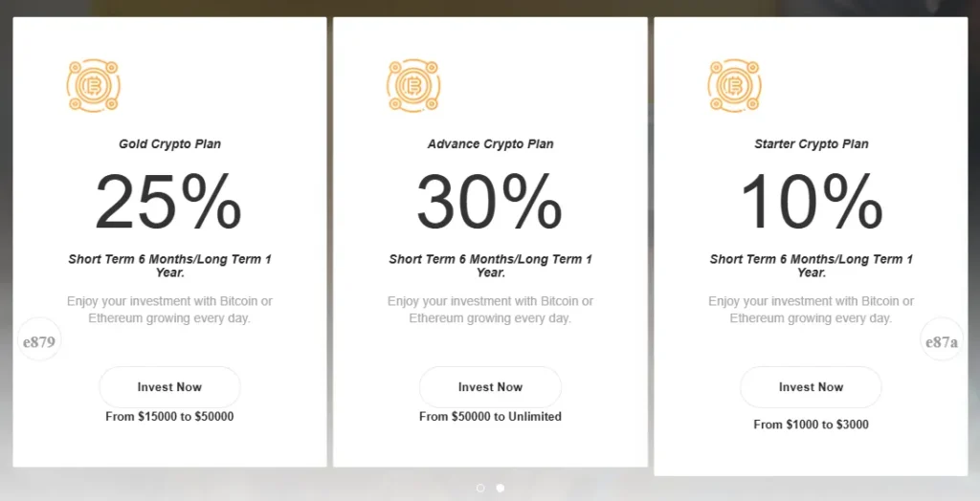Go to next slide using right arrow
This screenshot has width=980, height=501.
pyautogui.click(x=942, y=340)
